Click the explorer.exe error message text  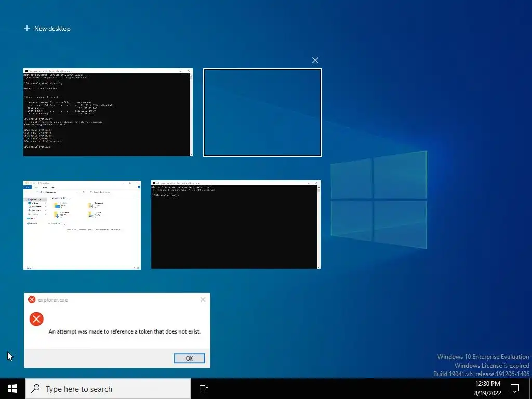point(125,331)
